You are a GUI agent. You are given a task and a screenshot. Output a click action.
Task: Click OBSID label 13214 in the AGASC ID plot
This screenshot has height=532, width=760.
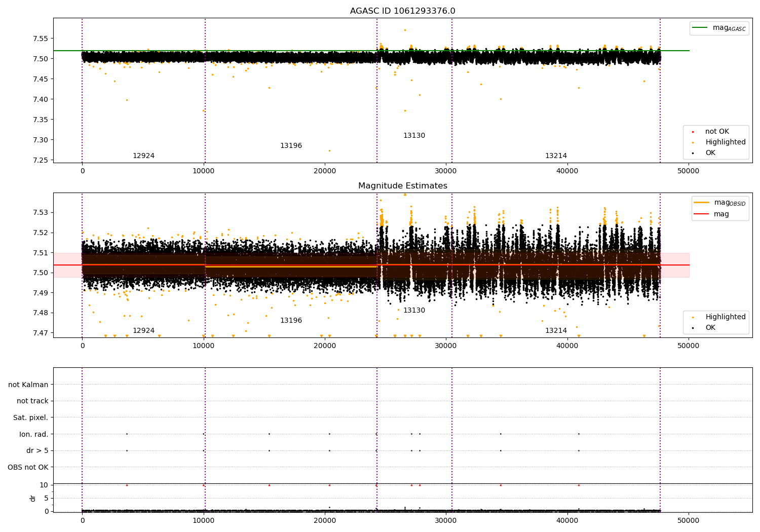556,156
